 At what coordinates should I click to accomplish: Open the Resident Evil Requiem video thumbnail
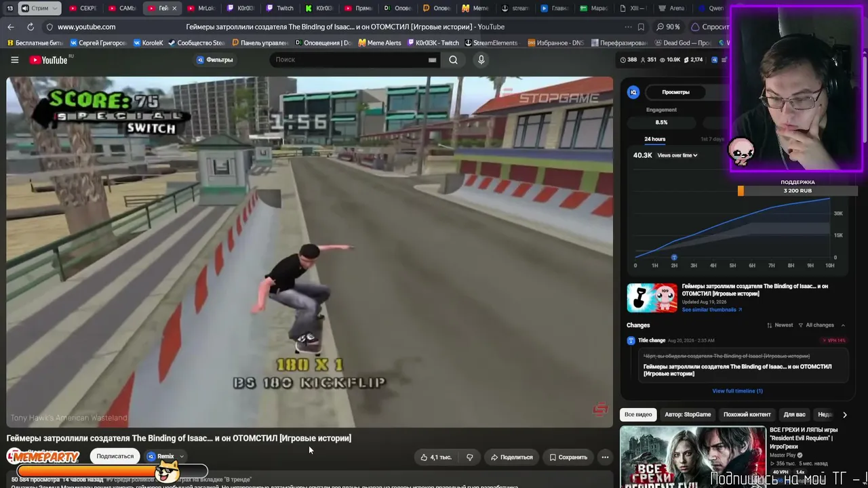(692, 457)
